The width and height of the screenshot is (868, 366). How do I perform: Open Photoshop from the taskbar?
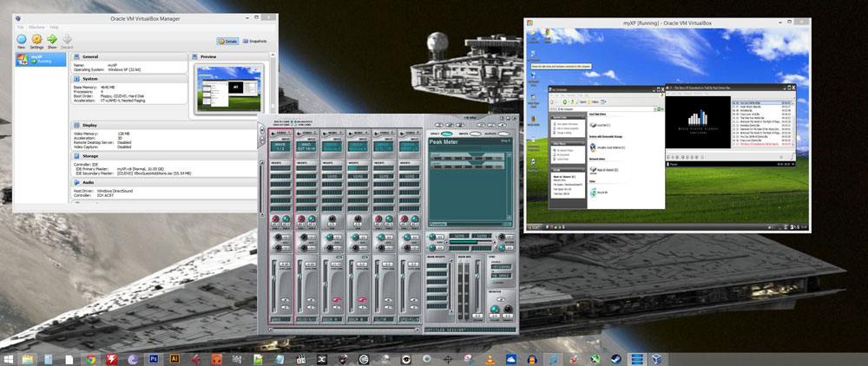pyautogui.click(x=154, y=359)
